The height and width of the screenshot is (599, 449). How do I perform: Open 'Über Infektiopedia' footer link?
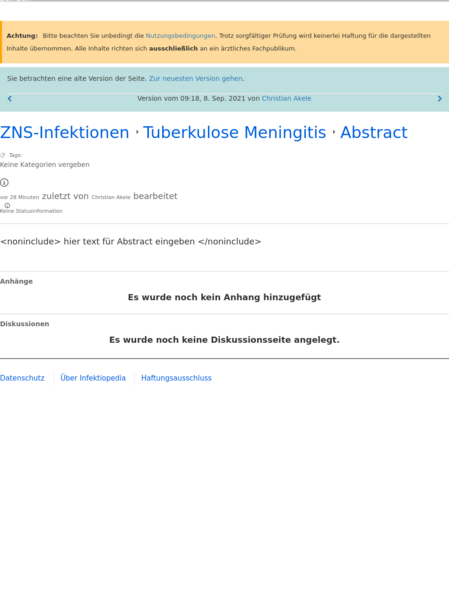93,378
